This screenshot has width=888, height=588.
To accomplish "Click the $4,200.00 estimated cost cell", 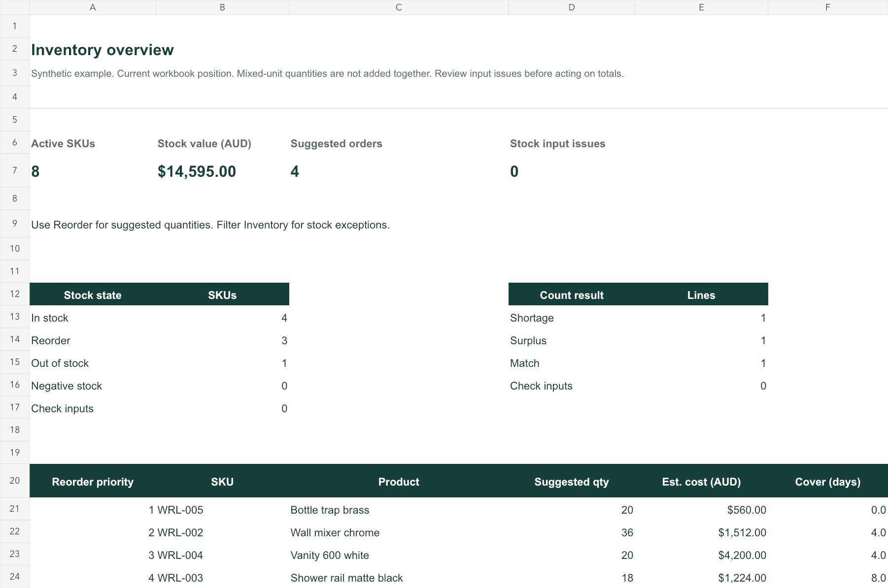I will 742,555.
